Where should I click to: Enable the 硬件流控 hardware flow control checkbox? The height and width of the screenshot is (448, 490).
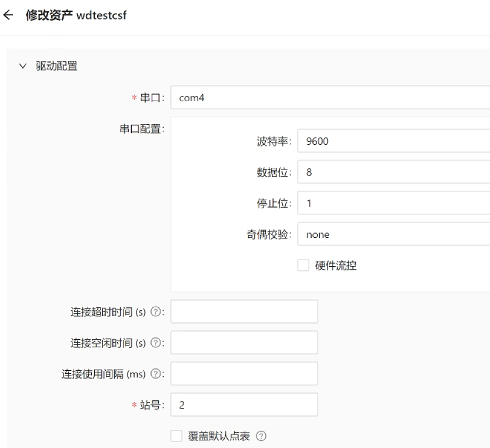coord(303,265)
